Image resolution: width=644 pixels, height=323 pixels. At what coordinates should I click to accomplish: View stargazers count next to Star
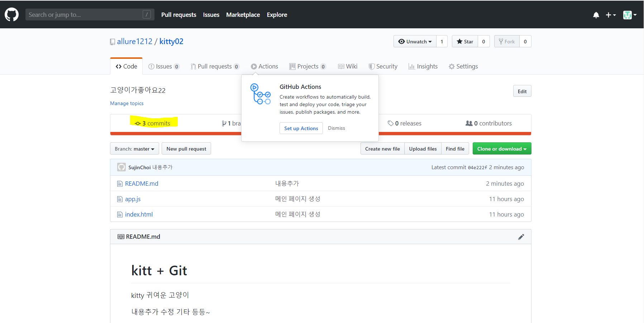(x=483, y=42)
